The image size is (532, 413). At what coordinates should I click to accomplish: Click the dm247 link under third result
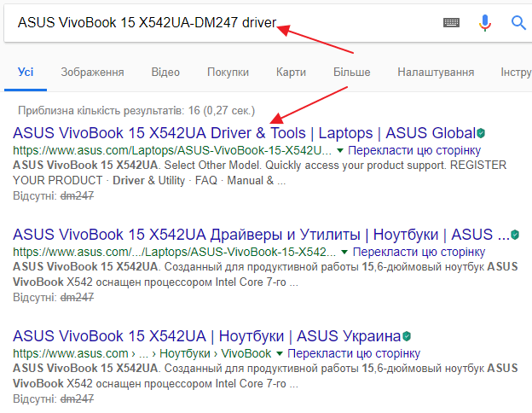pyautogui.click(x=77, y=398)
